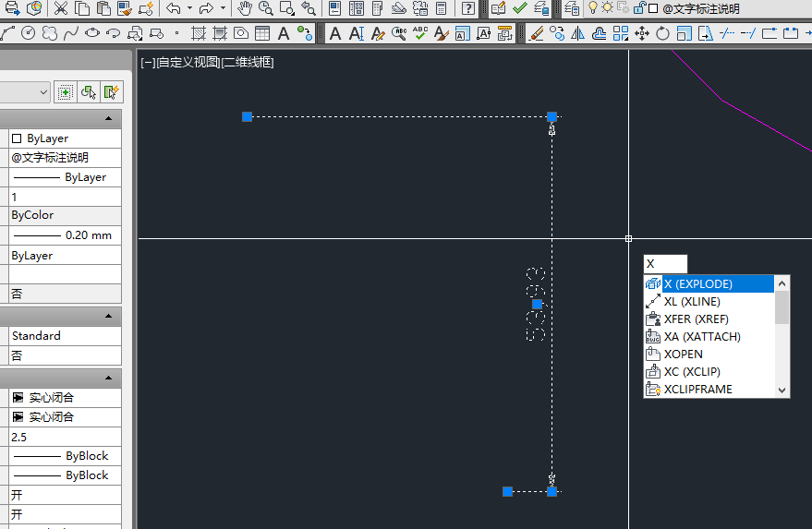
Task: Toggle the layer lock padlock icon
Action: pyautogui.click(x=639, y=7)
